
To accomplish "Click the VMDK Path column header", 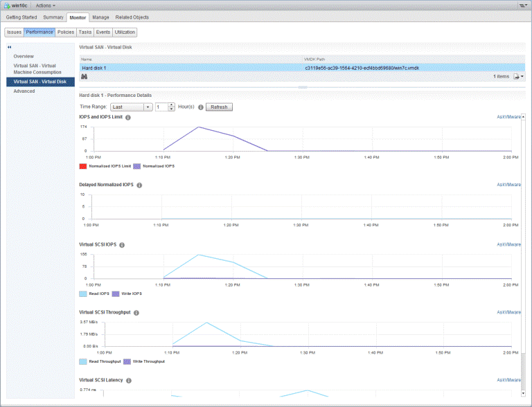I will [x=414, y=60].
